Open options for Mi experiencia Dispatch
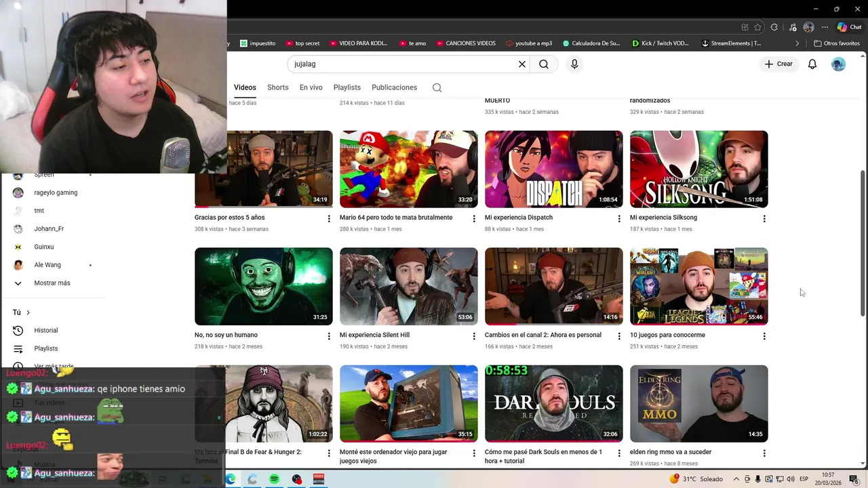Viewport: 868px width, 488px height. [618, 219]
